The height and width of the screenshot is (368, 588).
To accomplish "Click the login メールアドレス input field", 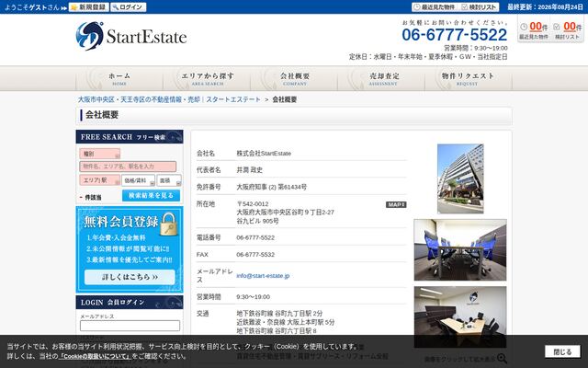I will [x=130, y=326].
